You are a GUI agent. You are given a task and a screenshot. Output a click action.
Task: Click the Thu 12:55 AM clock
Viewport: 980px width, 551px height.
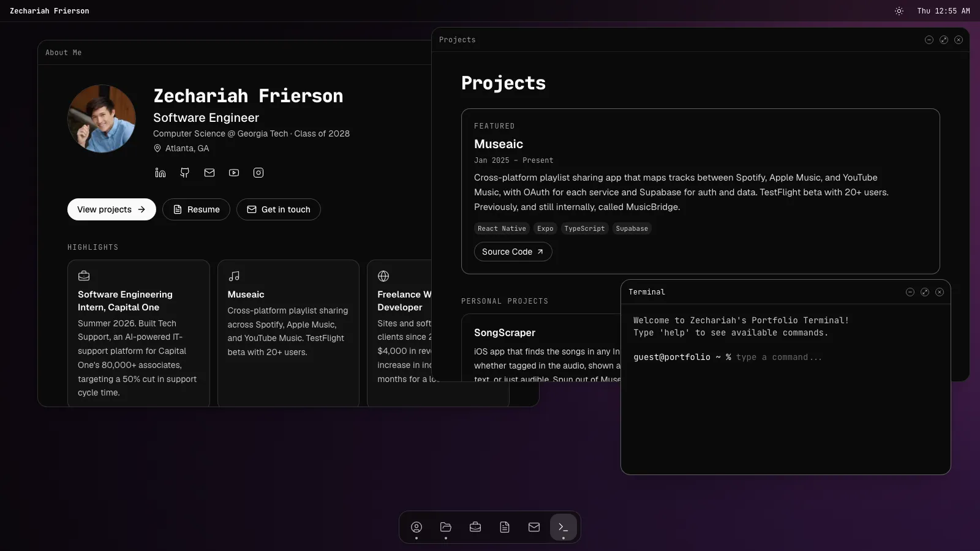point(943,11)
